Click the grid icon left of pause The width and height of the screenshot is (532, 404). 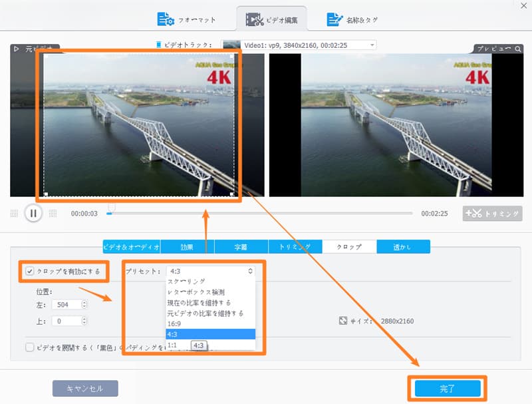click(x=14, y=214)
